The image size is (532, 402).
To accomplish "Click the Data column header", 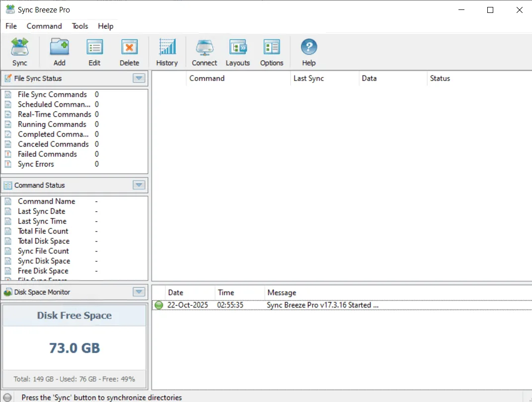I will pos(393,79).
